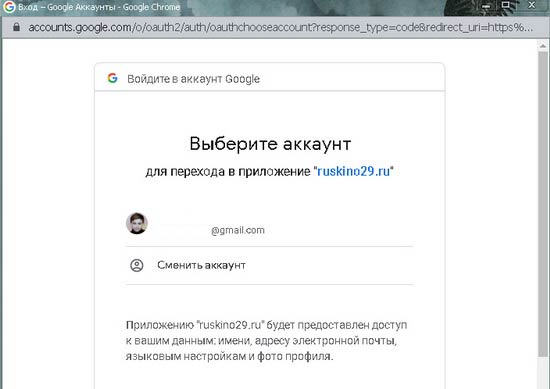
Task: Click the URL text in the address bar
Action: pyautogui.click(x=281, y=27)
